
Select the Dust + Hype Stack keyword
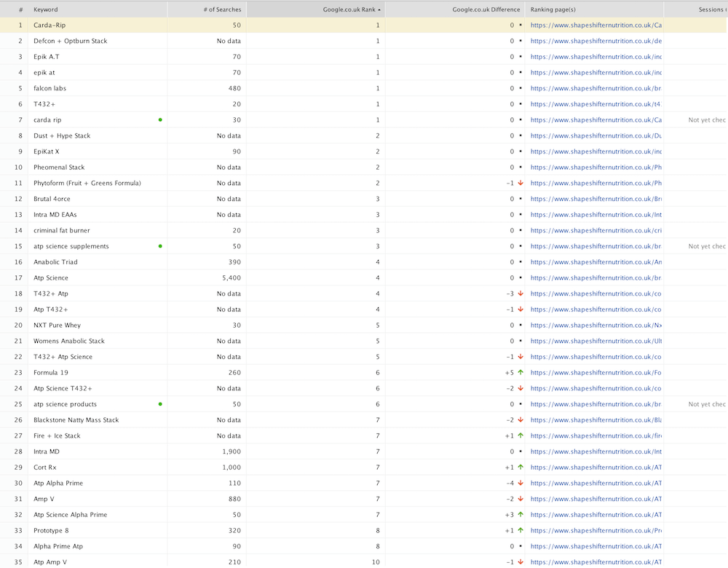coord(62,135)
